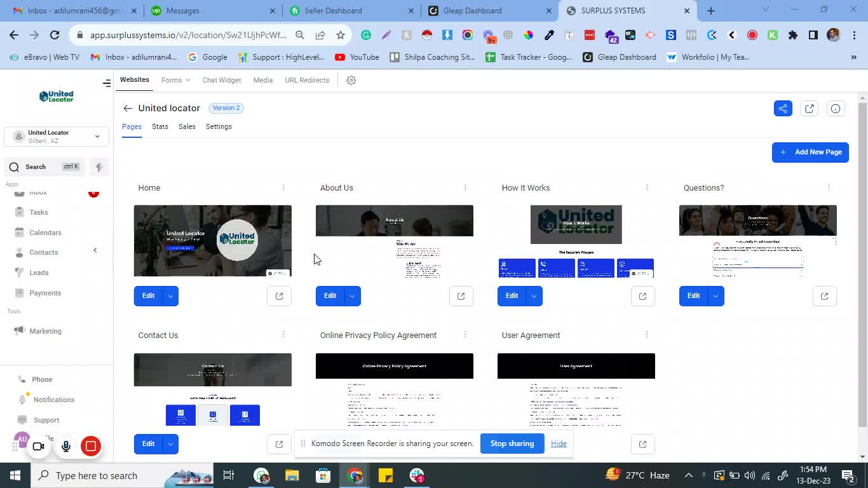Open the Forms dropdown menu
The width and height of the screenshot is (868, 488).
click(175, 80)
